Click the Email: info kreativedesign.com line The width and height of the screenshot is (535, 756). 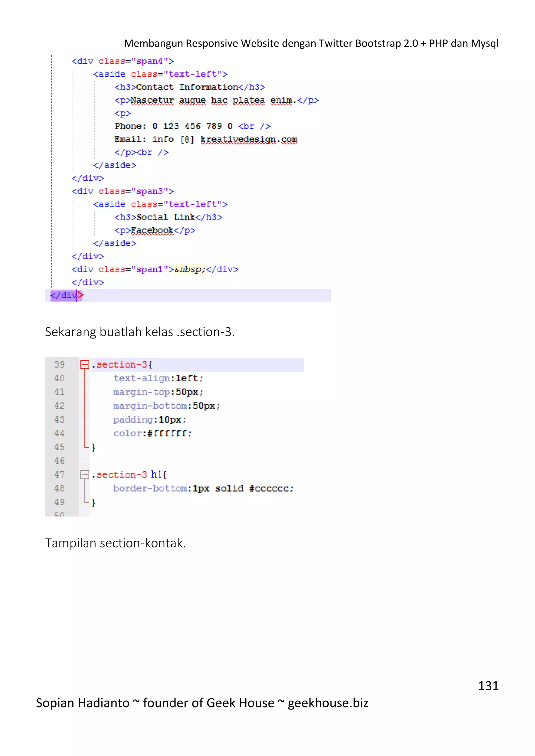pos(206,140)
